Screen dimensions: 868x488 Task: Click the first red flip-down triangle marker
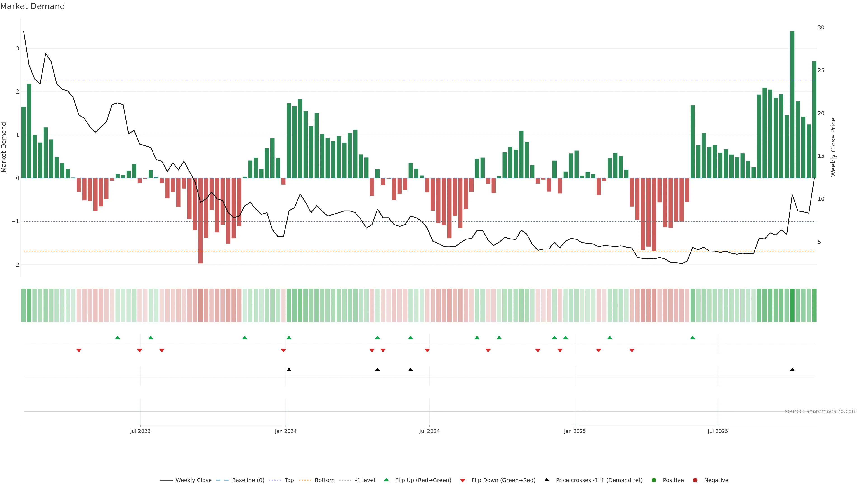(x=79, y=351)
